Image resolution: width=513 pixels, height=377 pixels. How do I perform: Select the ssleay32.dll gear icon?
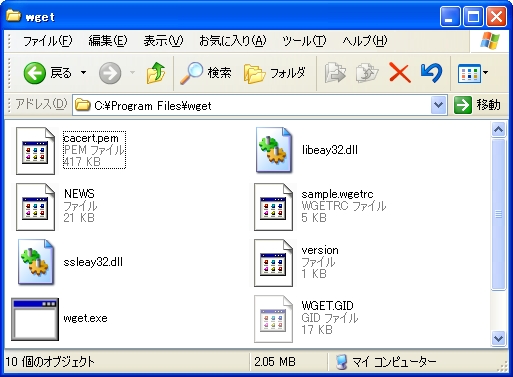tap(36, 262)
